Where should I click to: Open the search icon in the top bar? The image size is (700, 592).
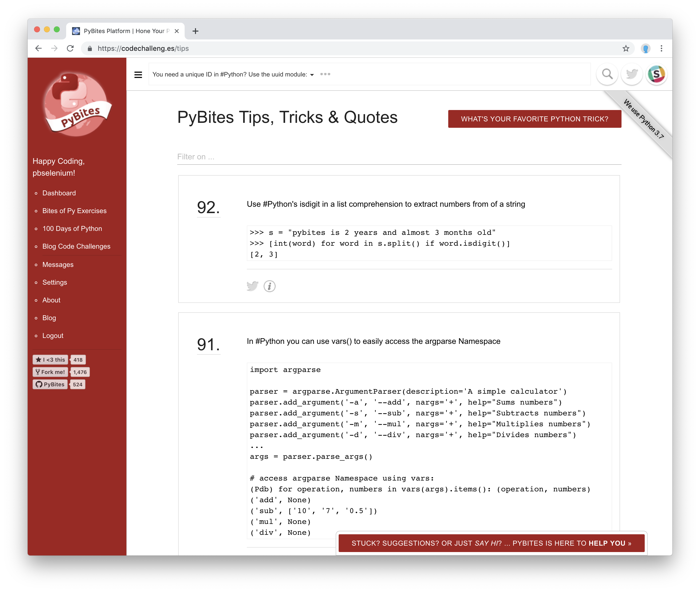pyautogui.click(x=607, y=74)
